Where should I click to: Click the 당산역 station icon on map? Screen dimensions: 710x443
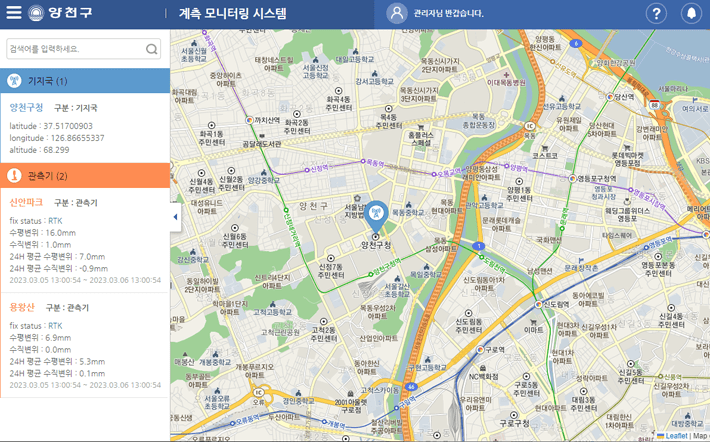click(x=610, y=96)
